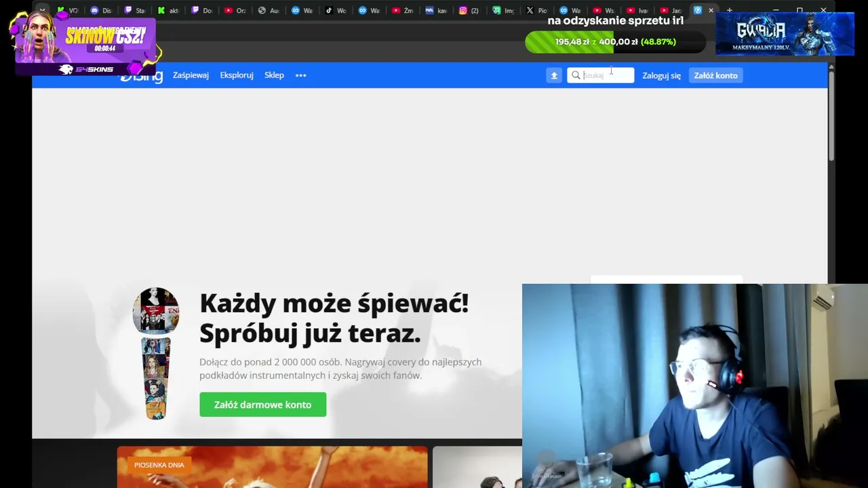Viewport: 868px width, 488px height.
Task: Open the Piosenka dnia featured card
Action: 272,467
